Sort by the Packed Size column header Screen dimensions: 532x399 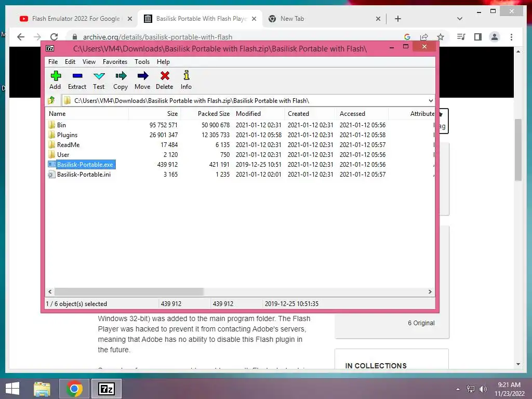coord(206,114)
